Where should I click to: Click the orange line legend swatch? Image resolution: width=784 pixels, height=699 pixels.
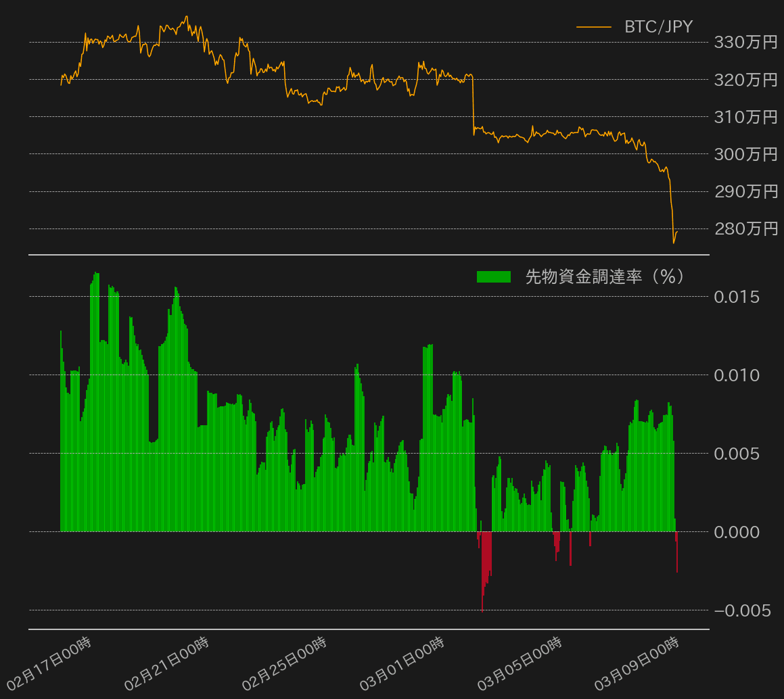pos(594,27)
